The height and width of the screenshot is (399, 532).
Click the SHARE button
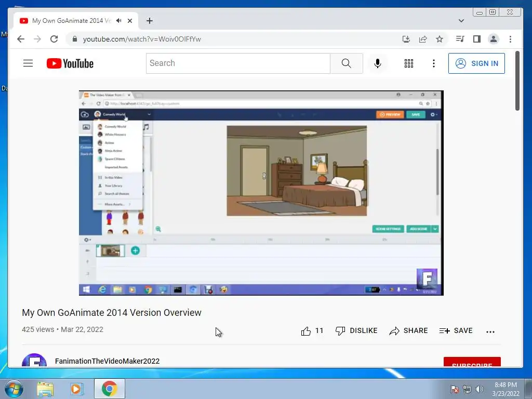408,331
